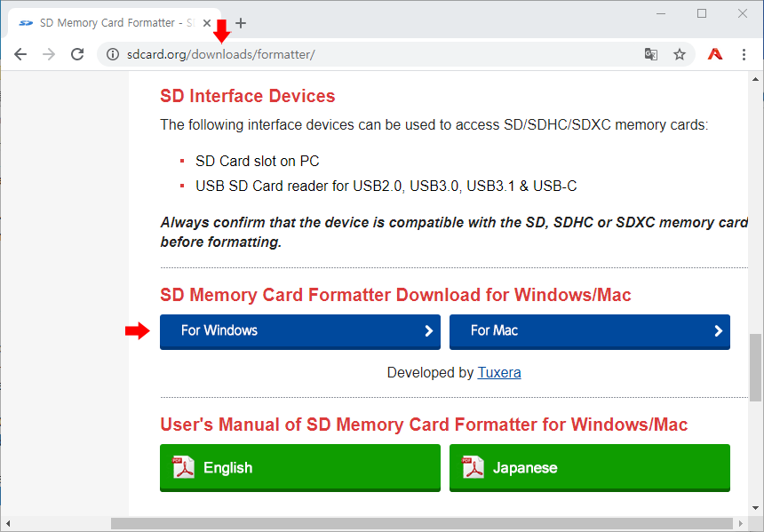
Task: Open a new browser tab
Action: tap(241, 23)
